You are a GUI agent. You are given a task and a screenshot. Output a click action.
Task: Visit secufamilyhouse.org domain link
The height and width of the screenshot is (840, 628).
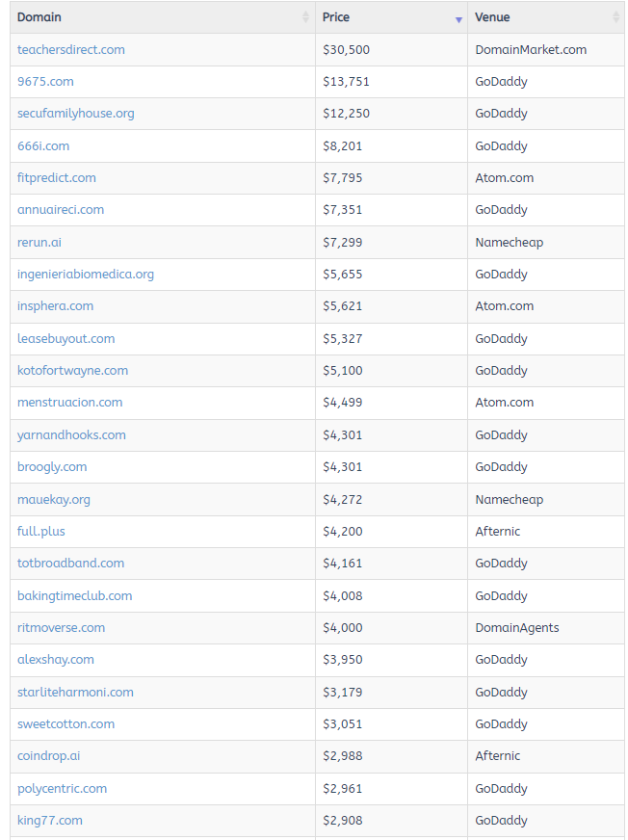click(x=76, y=114)
